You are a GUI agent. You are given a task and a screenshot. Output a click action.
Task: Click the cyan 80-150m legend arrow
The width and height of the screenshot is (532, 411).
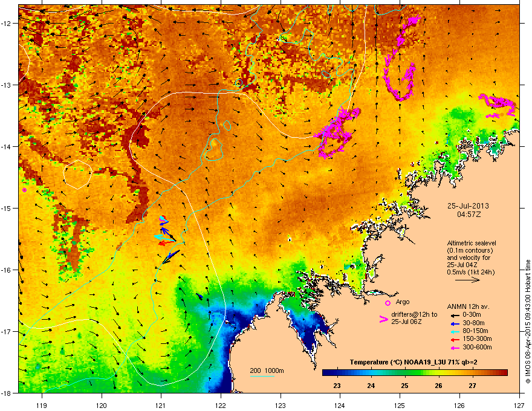pyautogui.click(x=455, y=331)
